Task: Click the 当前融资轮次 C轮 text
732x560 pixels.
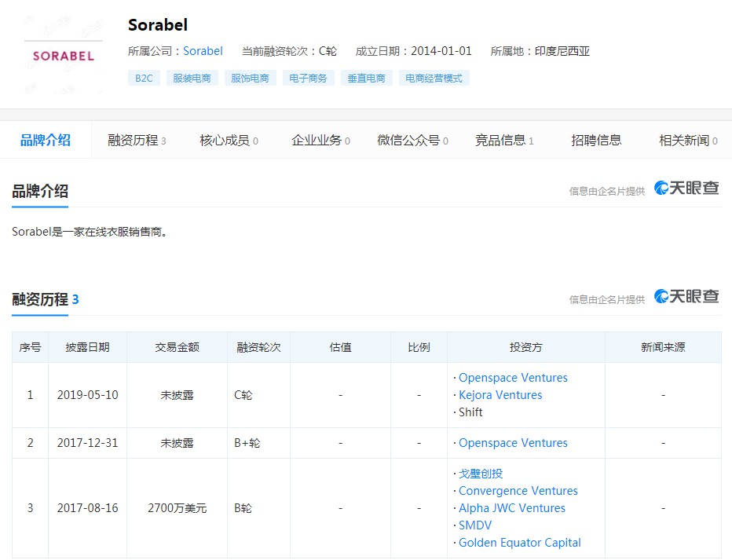Action: click(289, 51)
